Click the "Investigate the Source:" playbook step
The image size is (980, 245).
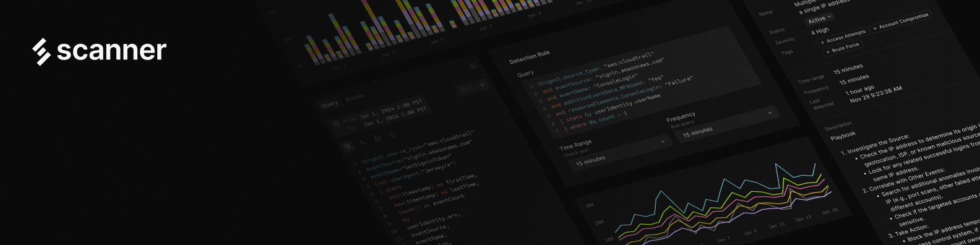click(x=875, y=144)
